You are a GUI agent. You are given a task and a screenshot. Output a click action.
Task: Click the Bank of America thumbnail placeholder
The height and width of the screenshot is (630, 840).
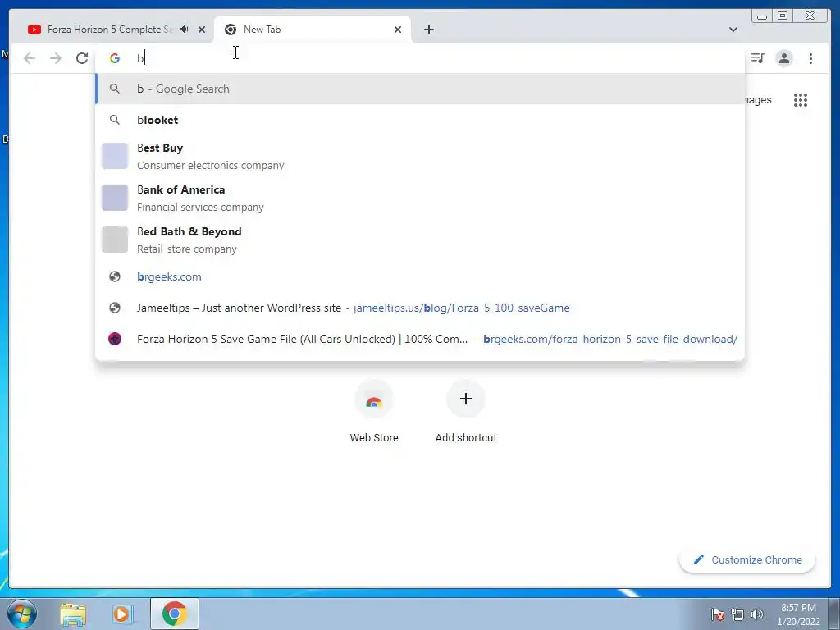pyautogui.click(x=115, y=198)
